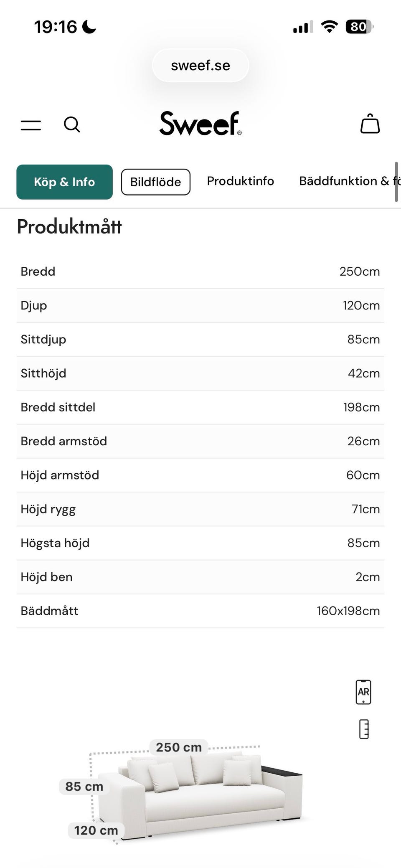Open the shopping bag cart
Image resolution: width=401 pixels, height=868 pixels.
[370, 124]
